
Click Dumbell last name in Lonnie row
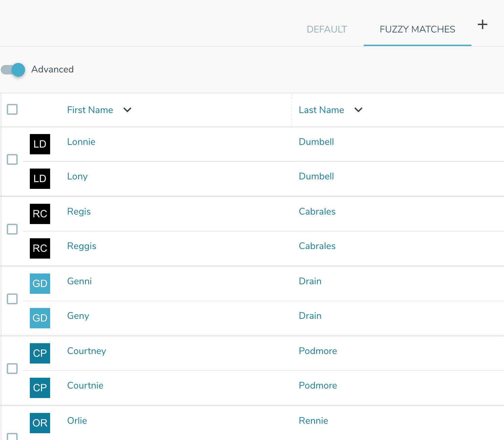316,142
